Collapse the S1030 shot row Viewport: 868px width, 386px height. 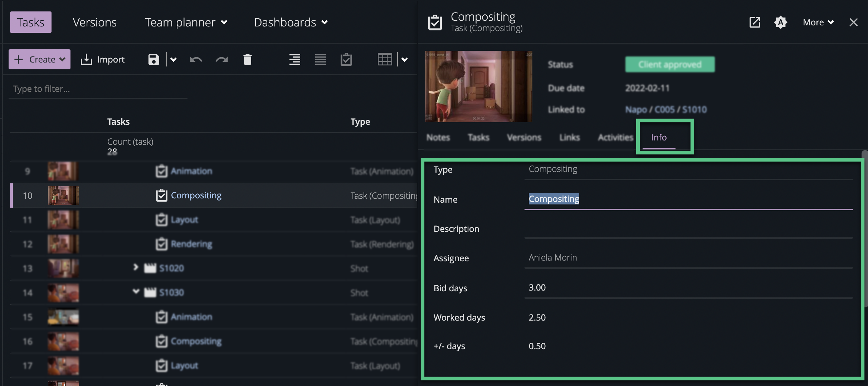click(x=136, y=291)
